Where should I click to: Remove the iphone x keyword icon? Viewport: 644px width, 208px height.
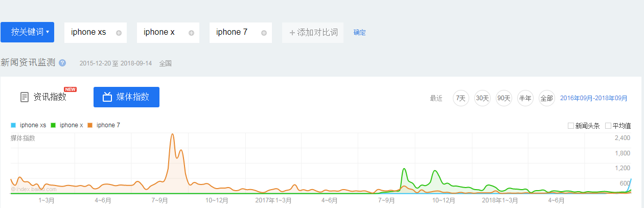192,33
